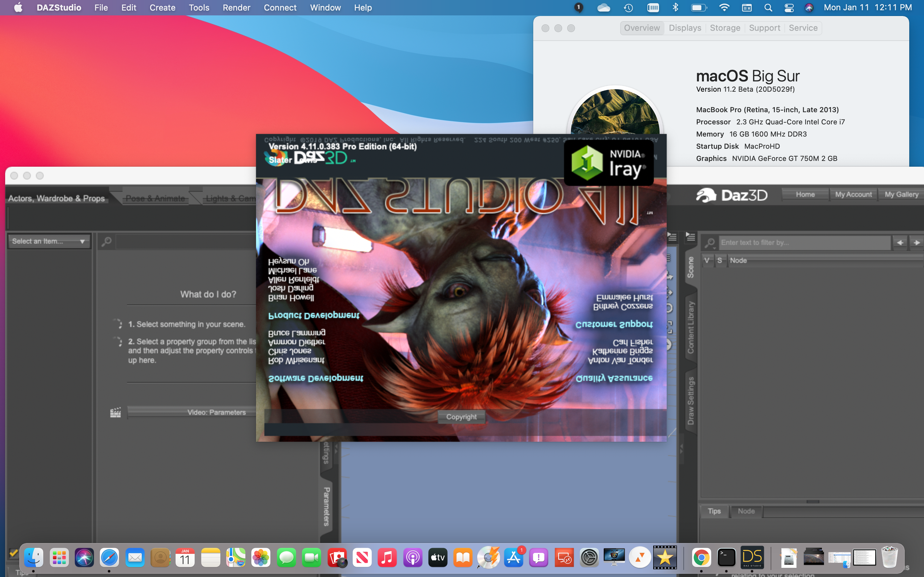Toggle the S selectable column header
This screenshot has height=577, width=924.
pos(720,261)
